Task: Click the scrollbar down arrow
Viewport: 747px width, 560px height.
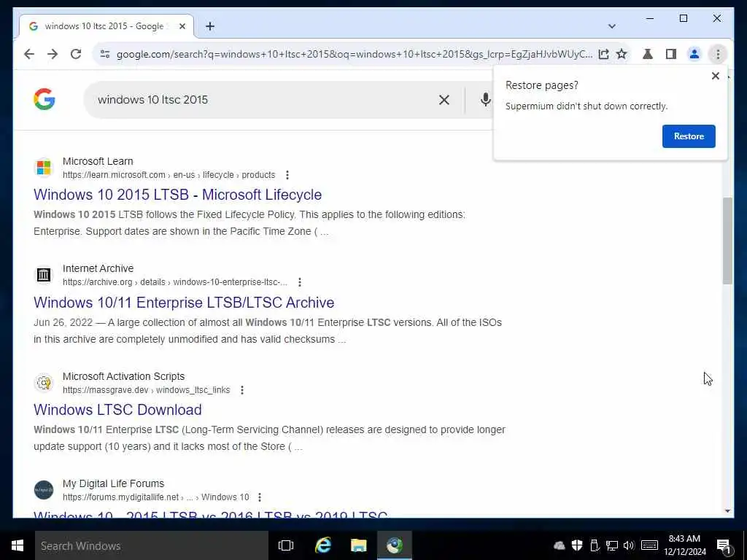Action: click(727, 511)
